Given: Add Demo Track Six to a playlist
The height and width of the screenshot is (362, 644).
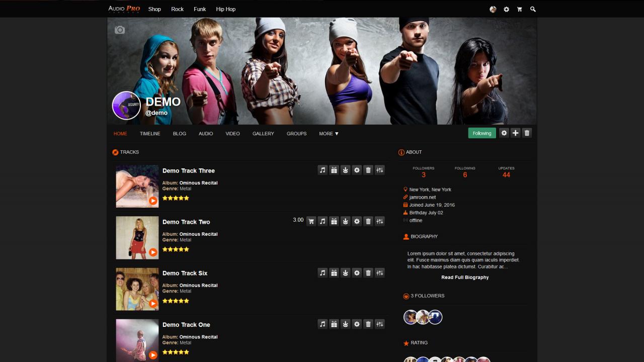Looking at the screenshot, I should 323,273.
